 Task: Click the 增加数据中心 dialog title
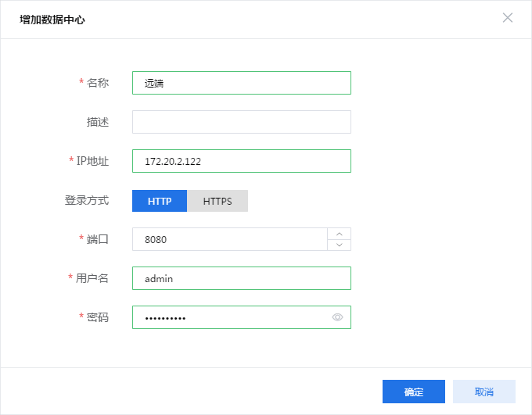click(52, 20)
